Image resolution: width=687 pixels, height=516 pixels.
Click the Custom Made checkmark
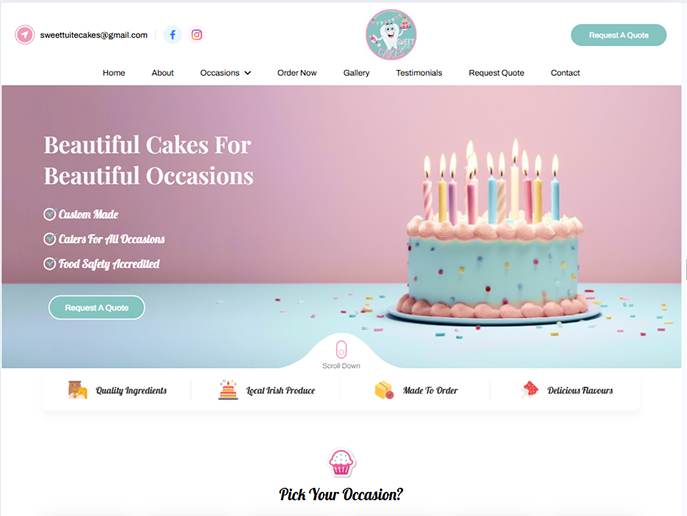coord(50,214)
